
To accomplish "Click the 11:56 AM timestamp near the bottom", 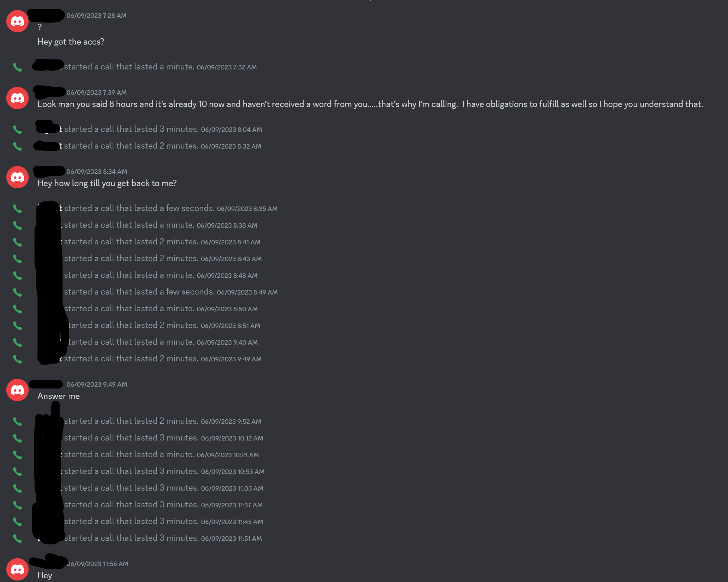I will tap(97, 564).
